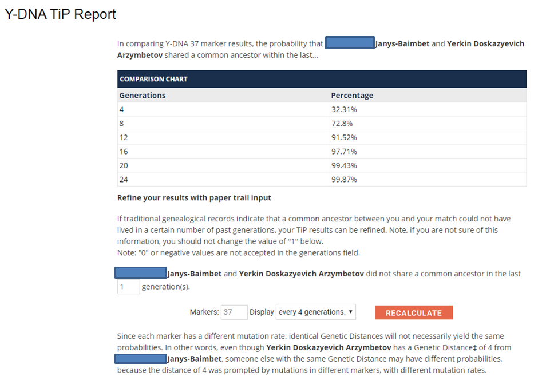The width and height of the screenshot is (542, 392).
Task: Select the 20 generations row
Action: point(322,165)
